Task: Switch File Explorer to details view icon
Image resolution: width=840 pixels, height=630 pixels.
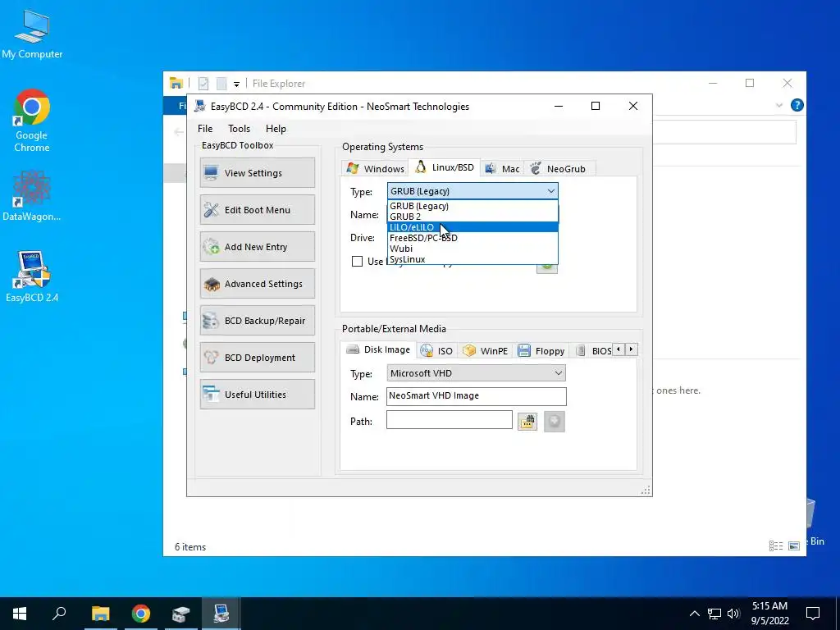Action: point(776,546)
